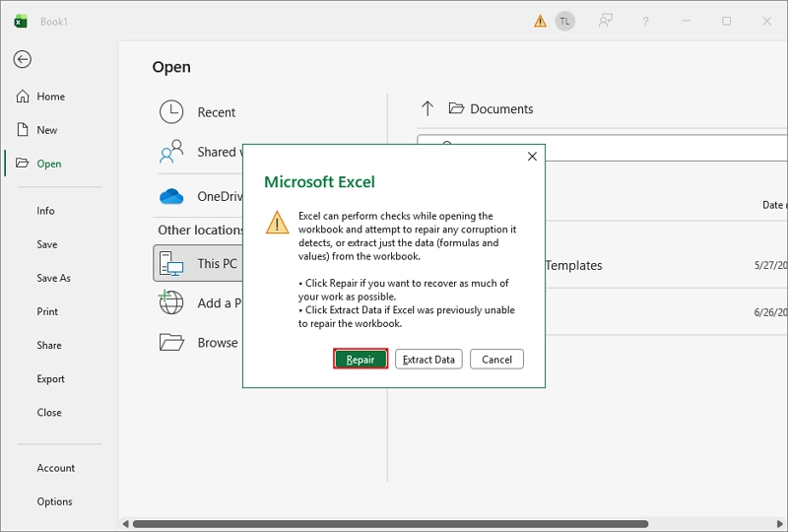Click the Add a Place globe icon

pos(170,302)
